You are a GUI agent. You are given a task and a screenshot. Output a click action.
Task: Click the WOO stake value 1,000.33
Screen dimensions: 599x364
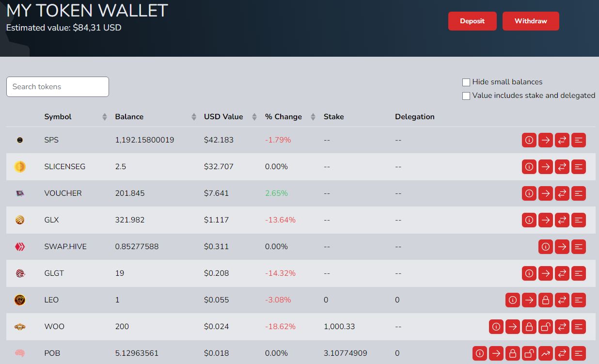(339, 327)
